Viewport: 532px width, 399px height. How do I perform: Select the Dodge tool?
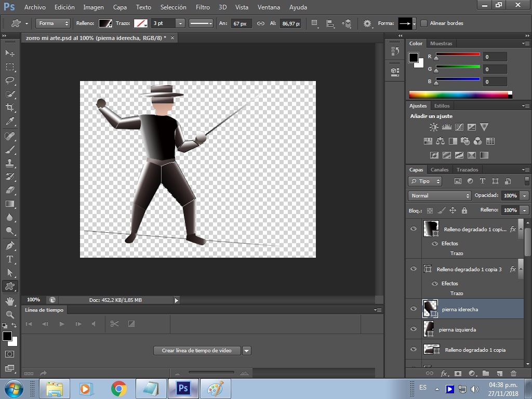[10, 231]
